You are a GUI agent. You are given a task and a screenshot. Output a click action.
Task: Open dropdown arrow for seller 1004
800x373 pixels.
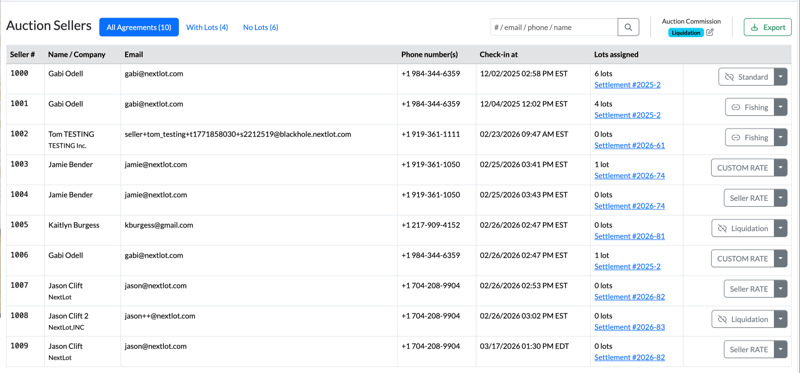(x=781, y=197)
